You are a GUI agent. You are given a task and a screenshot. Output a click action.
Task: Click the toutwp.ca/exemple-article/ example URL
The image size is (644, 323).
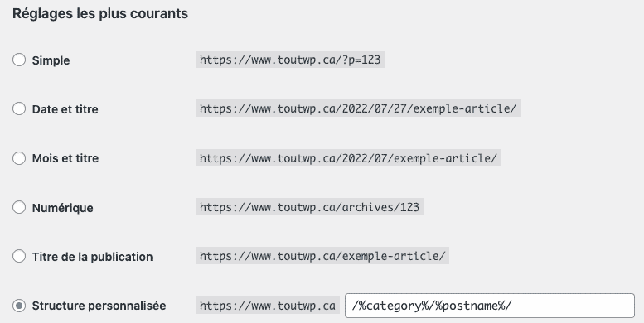coord(322,256)
